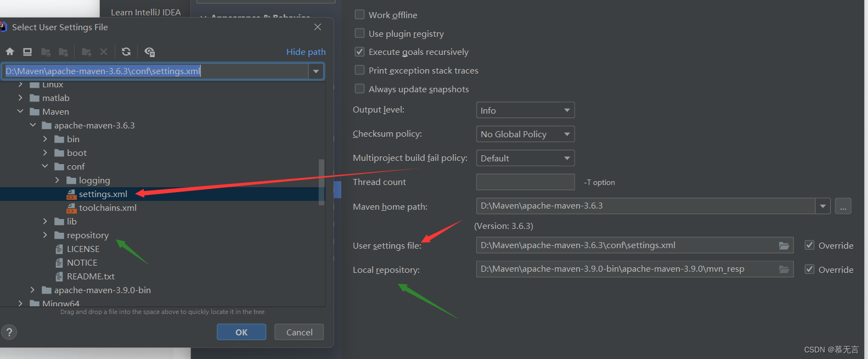The width and height of the screenshot is (868, 359).
Task: Select the settings.xml file icon
Action: [71, 194]
